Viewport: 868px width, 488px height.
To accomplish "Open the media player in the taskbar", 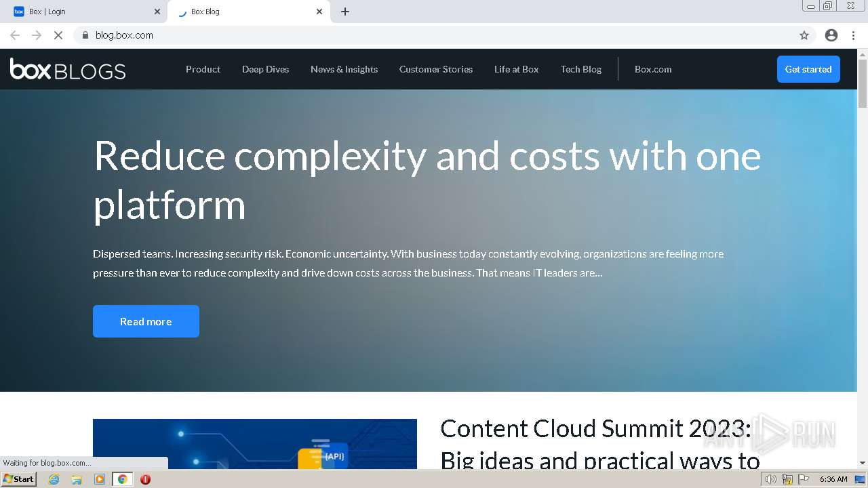I will (x=100, y=479).
